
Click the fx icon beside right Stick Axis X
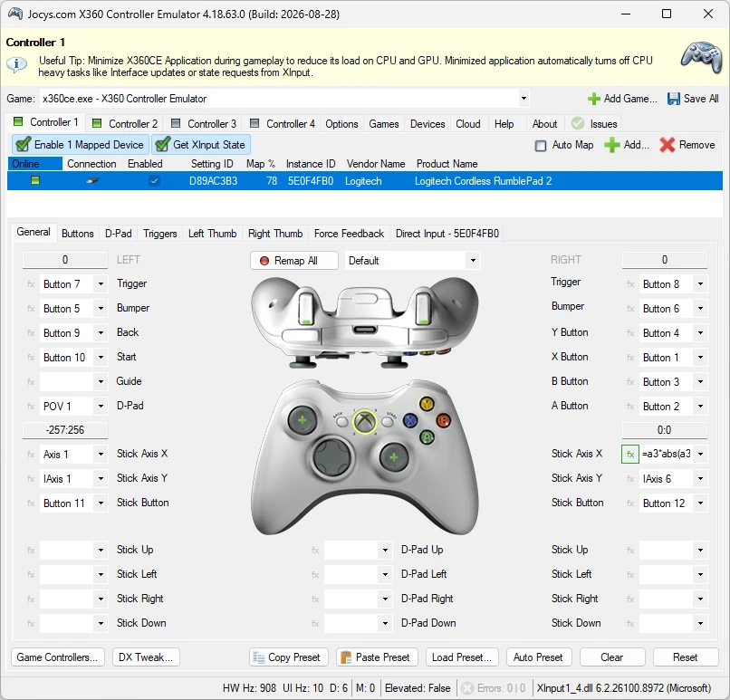[629, 454]
